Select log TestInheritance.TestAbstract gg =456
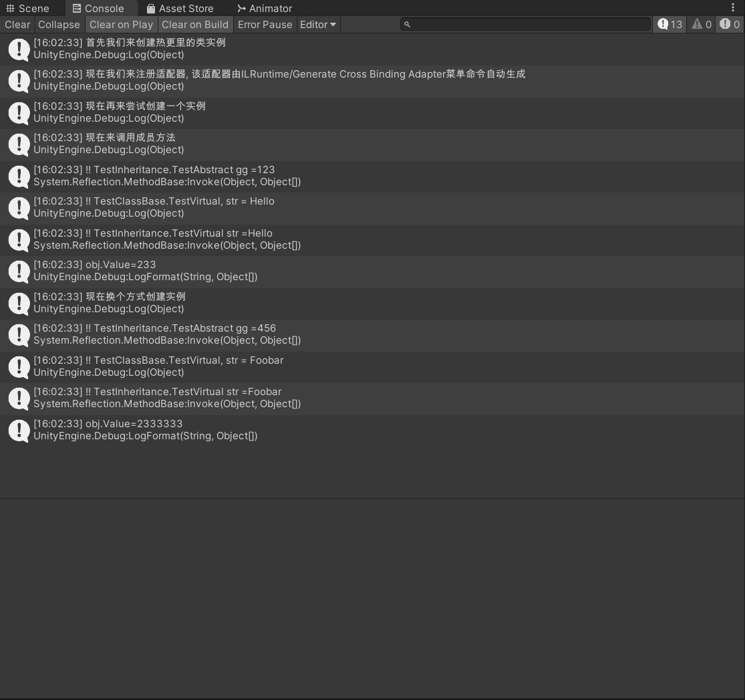The image size is (745, 700). (x=373, y=335)
